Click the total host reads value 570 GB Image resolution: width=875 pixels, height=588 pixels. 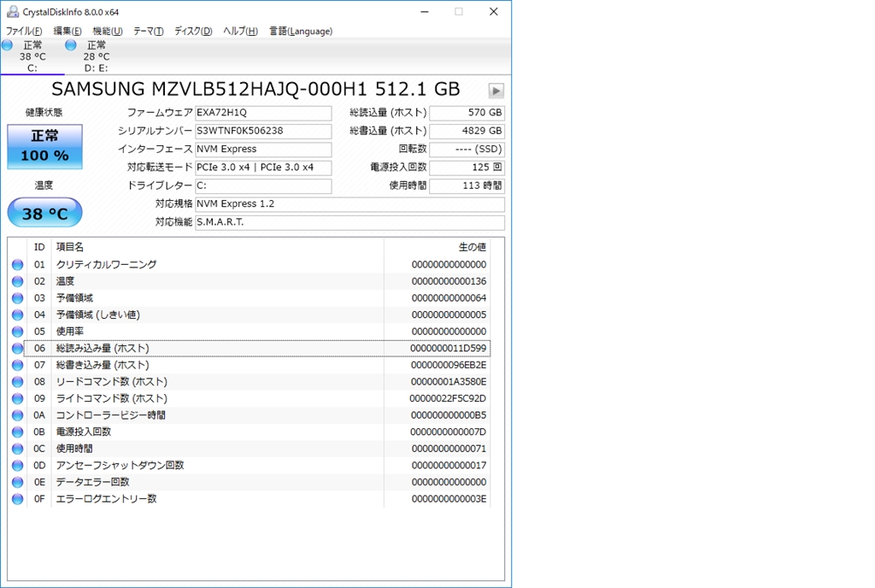(467, 113)
